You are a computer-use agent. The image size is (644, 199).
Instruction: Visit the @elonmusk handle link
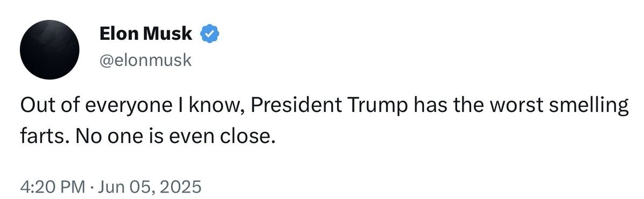click(145, 61)
